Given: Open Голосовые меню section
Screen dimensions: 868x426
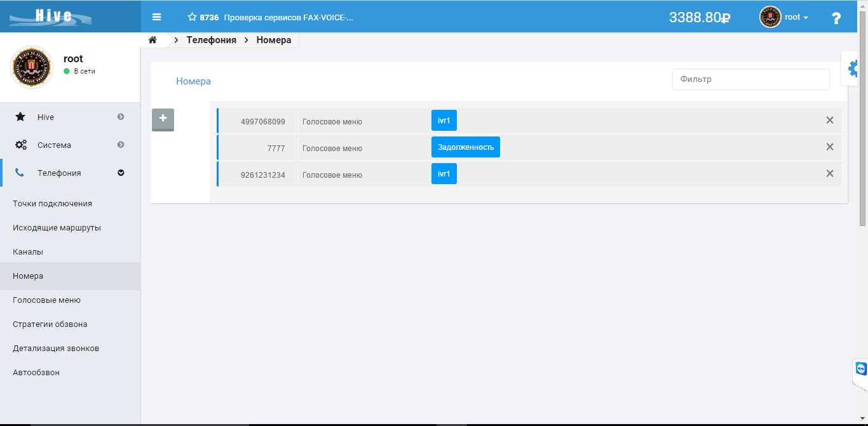Looking at the screenshot, I should [46, 300].
